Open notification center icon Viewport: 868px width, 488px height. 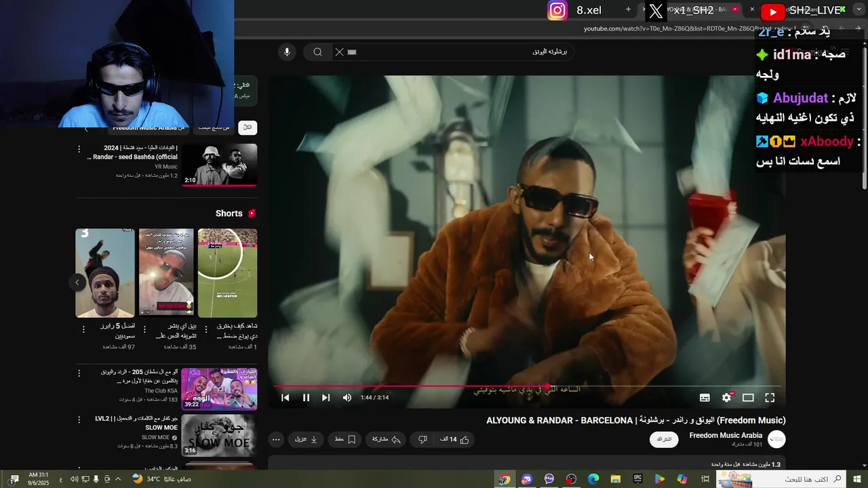pos(13,479)
